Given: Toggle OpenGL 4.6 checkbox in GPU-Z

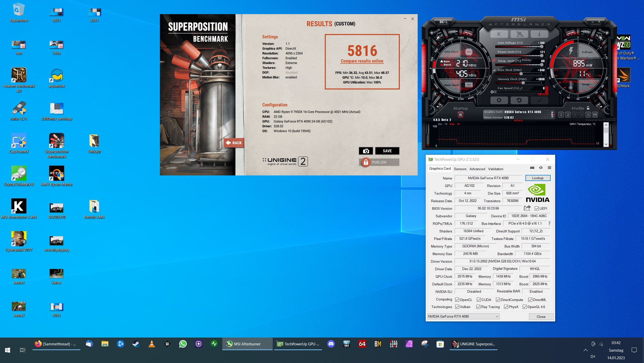Looking at the screenshot, I should [x=525, y=307].
